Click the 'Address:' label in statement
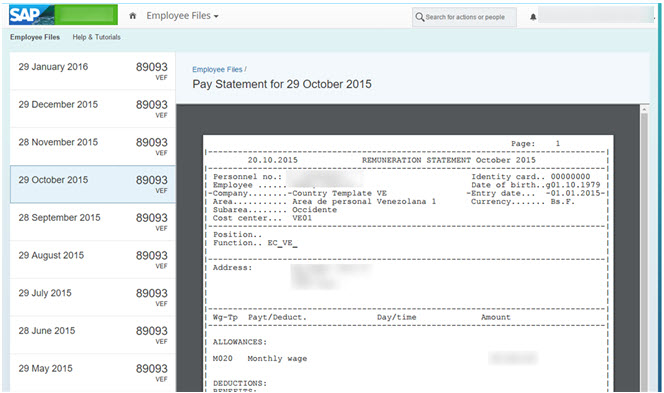Screen dimensions: 664x393 tap(232, 268)
